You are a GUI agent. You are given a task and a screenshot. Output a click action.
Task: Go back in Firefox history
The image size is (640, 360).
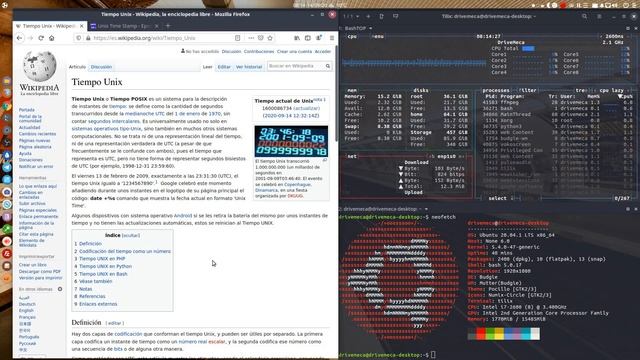pyautogui.click(x=20, y=38)
